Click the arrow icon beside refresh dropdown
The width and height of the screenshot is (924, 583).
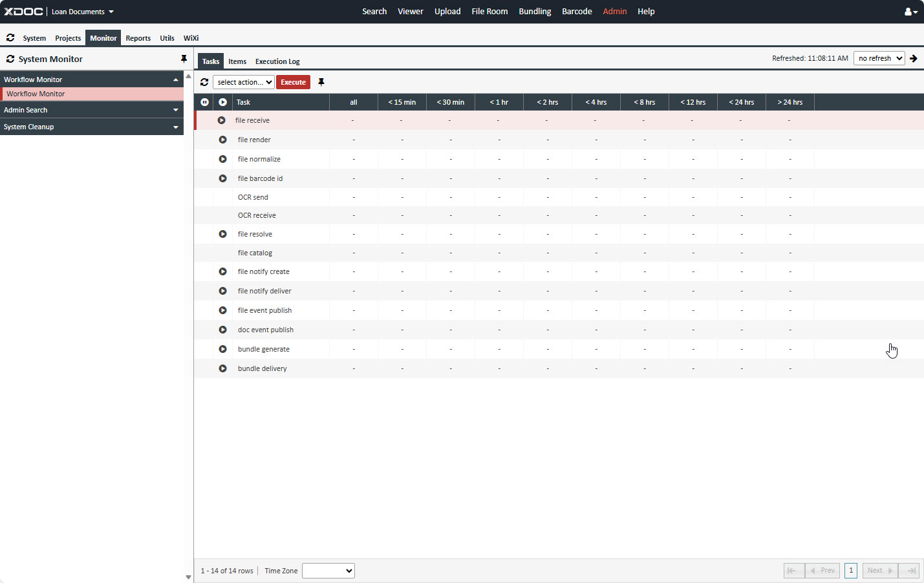pos(914,58)
